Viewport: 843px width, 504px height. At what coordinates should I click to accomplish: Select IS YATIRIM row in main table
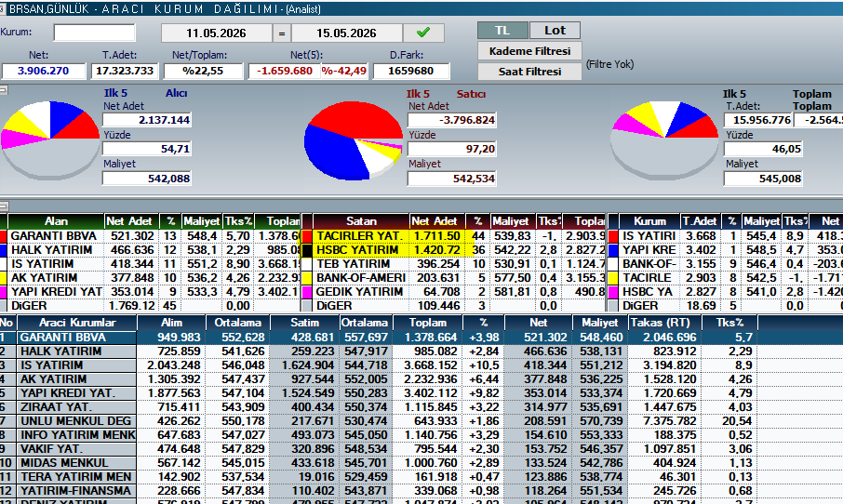[379, 365]
